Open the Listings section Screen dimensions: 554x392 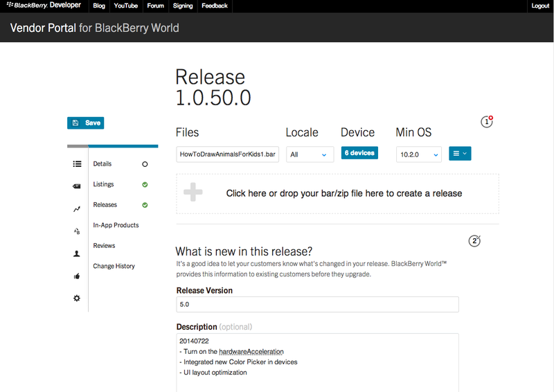(x=103, y=184)
